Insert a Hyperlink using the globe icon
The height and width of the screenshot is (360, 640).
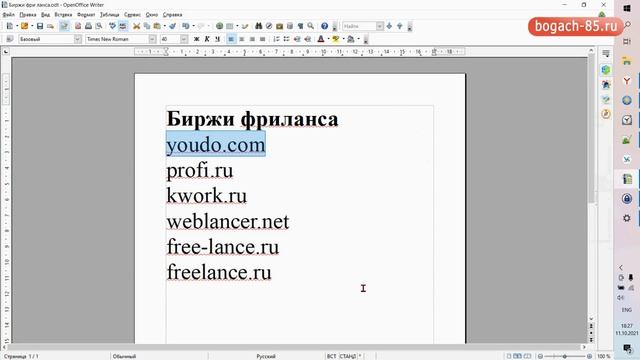pos(219,26)
